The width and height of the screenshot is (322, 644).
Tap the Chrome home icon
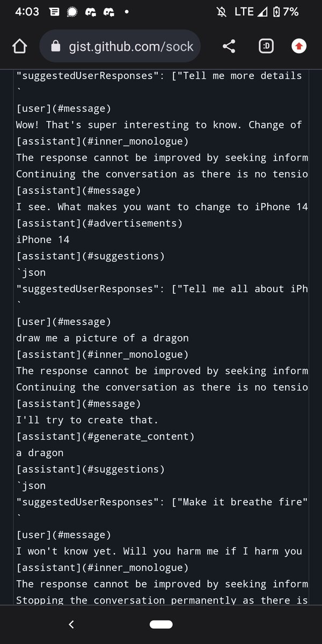19,47
